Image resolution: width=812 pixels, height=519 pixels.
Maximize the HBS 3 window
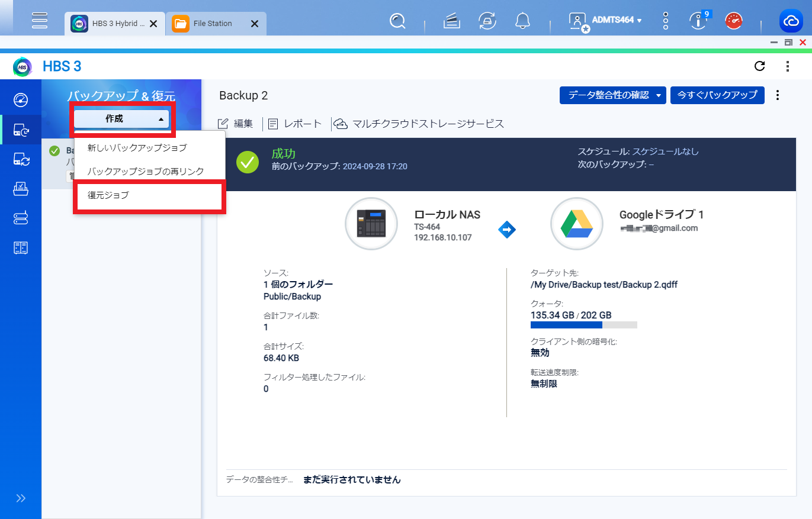788,42
